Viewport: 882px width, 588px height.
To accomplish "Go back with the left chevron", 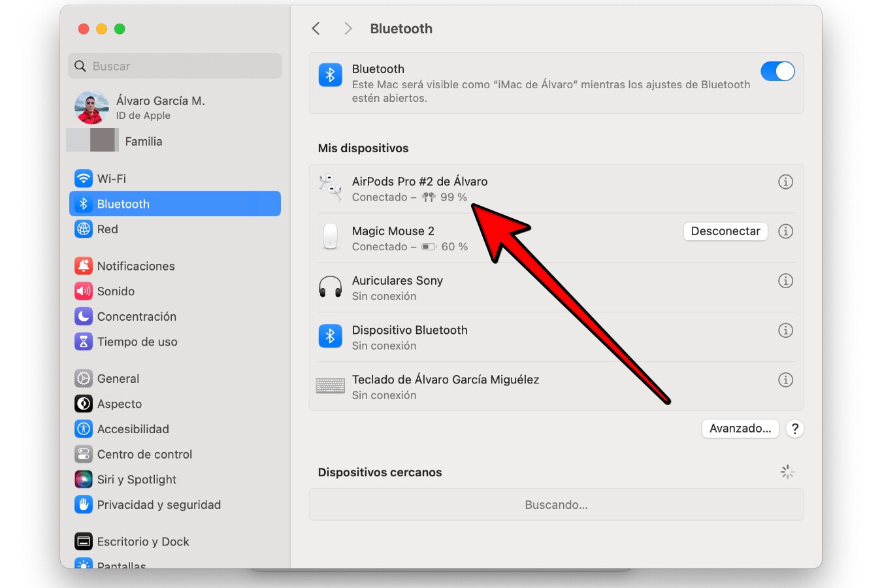I will coord(316,29).
